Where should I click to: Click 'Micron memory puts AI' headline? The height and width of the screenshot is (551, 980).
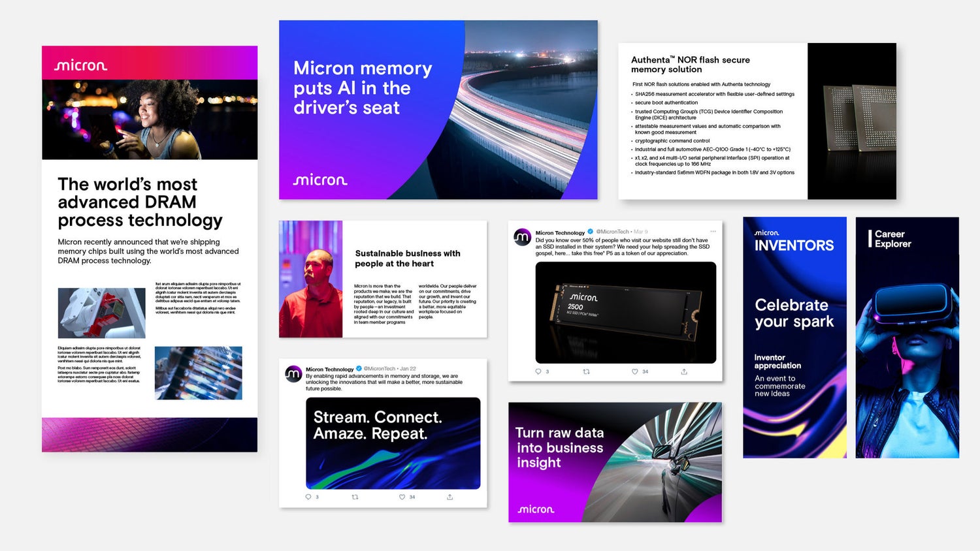[x=363, y=88]
